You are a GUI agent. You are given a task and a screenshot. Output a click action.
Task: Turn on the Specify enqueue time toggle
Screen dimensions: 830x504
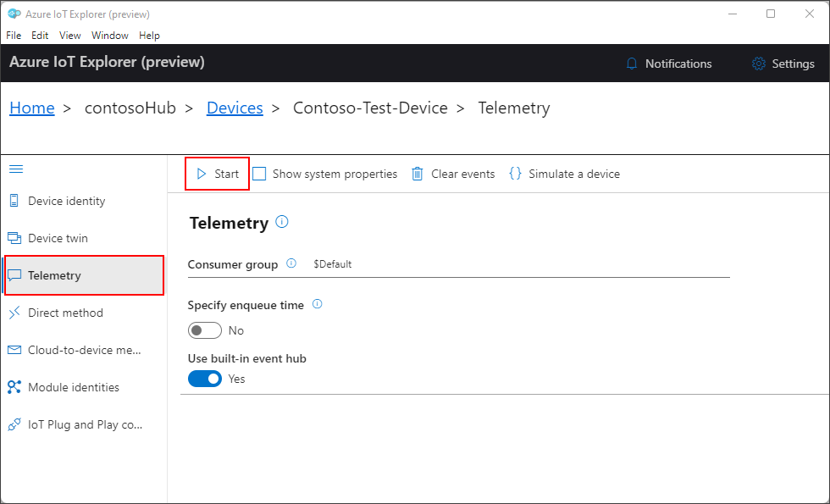click(205, 330)
